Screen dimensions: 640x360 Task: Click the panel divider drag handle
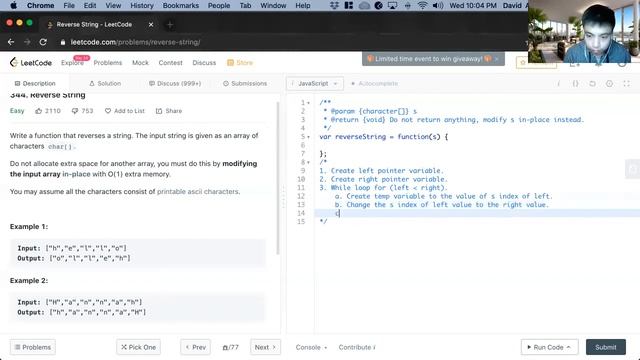(284, 196)
